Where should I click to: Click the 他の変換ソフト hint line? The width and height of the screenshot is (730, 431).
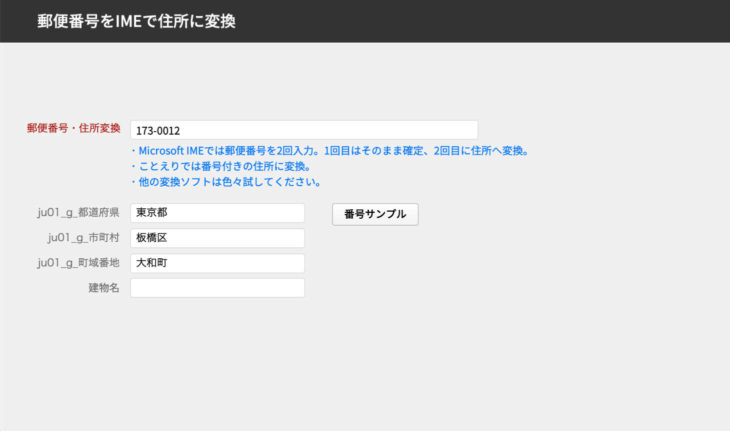(226, 182)
